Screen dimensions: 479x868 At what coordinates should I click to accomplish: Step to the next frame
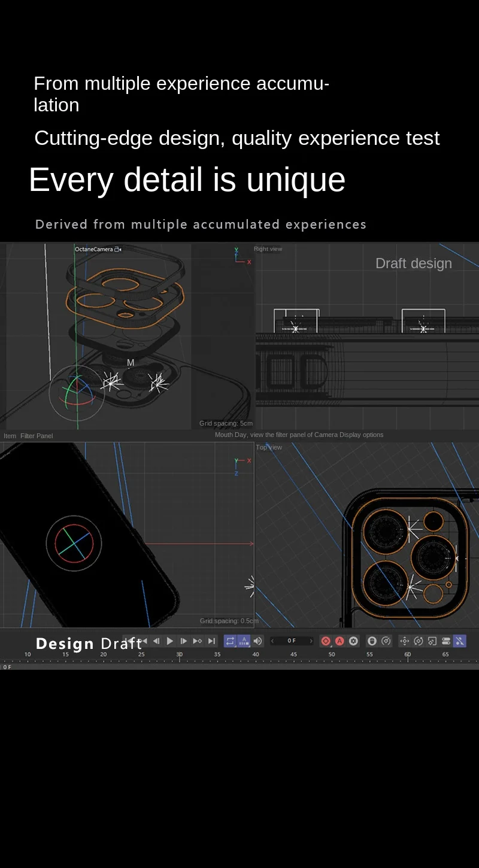coord(184,641)
